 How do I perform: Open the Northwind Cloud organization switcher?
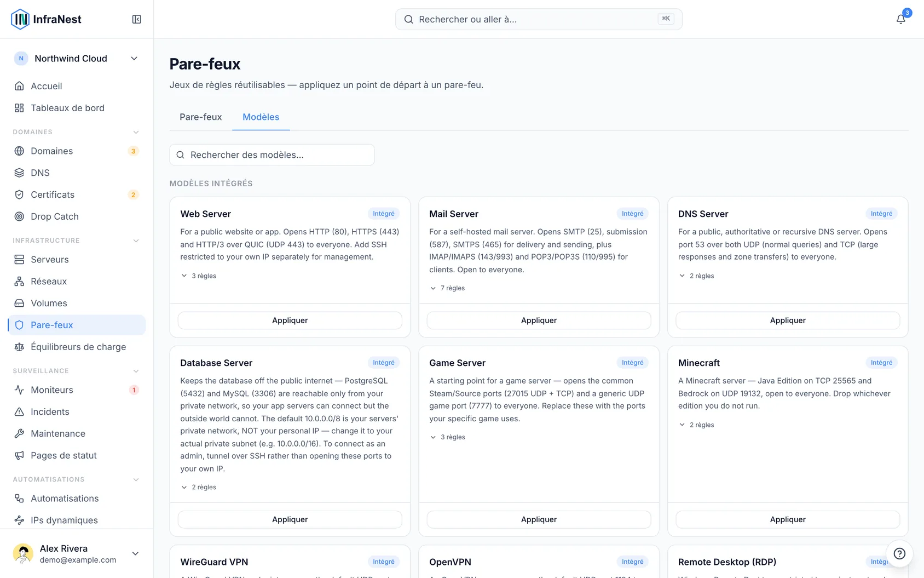click(77, 59)
